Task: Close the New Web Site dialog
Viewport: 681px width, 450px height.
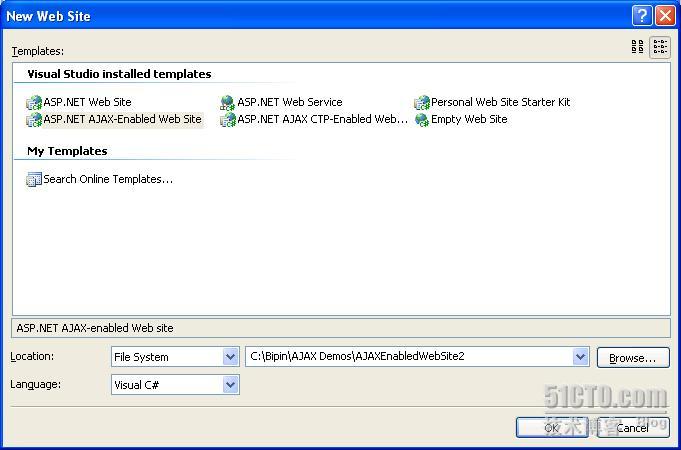Action: click(665, 16)
